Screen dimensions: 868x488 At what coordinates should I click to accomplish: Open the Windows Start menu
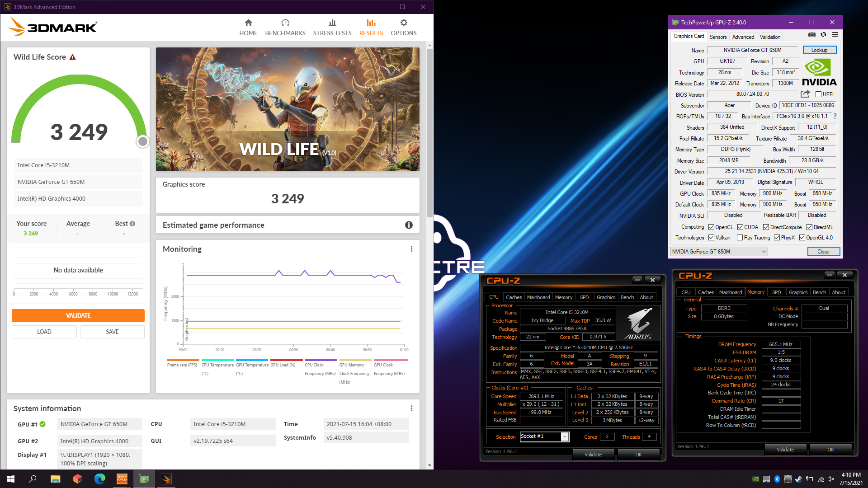point(11,479)
